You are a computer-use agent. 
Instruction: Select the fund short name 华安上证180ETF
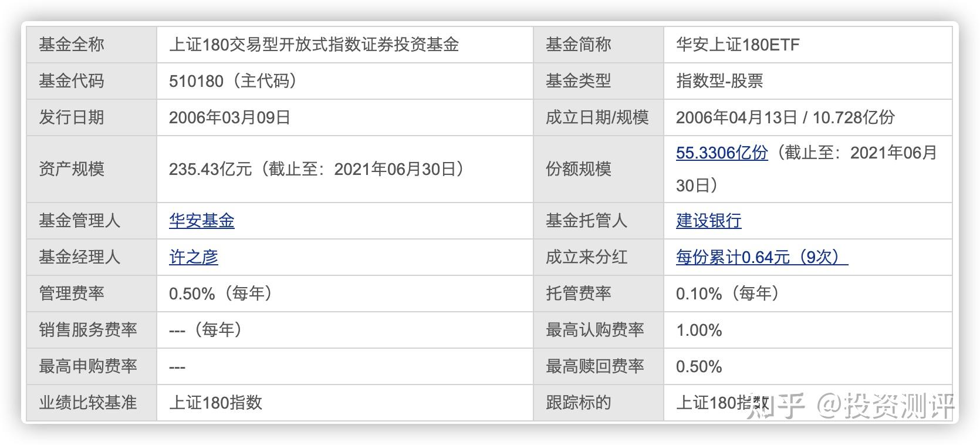point(737,45)
